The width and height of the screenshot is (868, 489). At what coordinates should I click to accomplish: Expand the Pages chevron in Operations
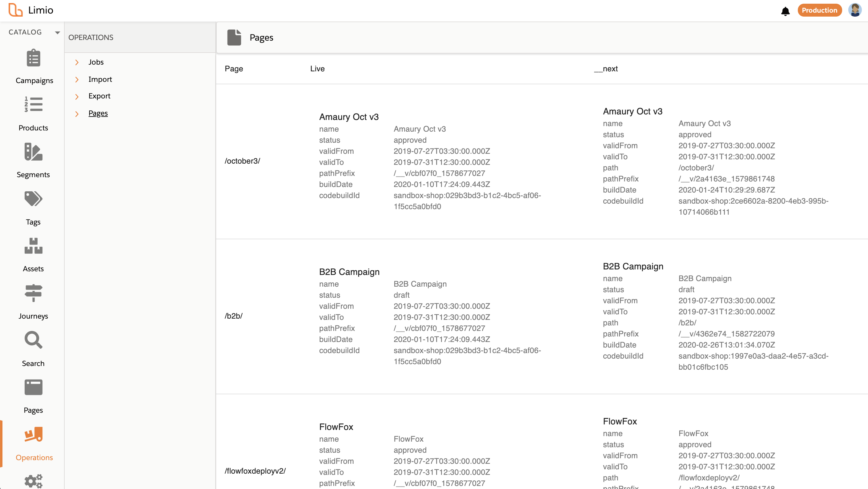coord(77,114)
